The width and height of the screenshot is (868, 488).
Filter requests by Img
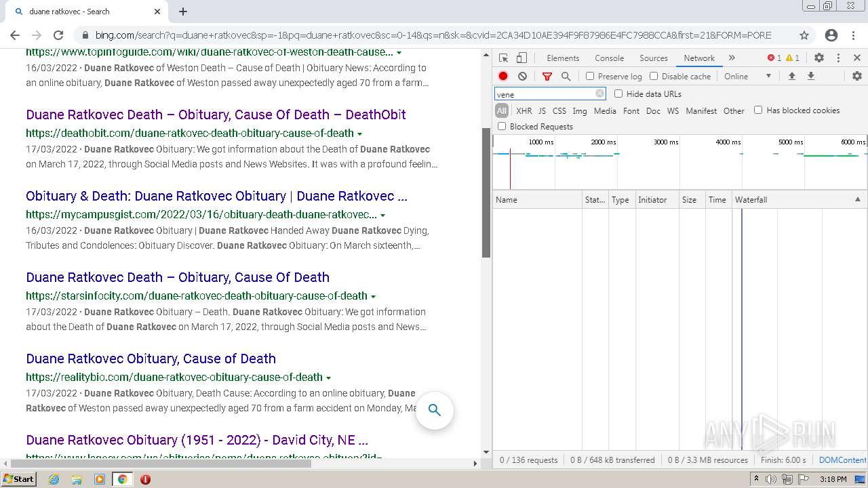coord(580,110)
